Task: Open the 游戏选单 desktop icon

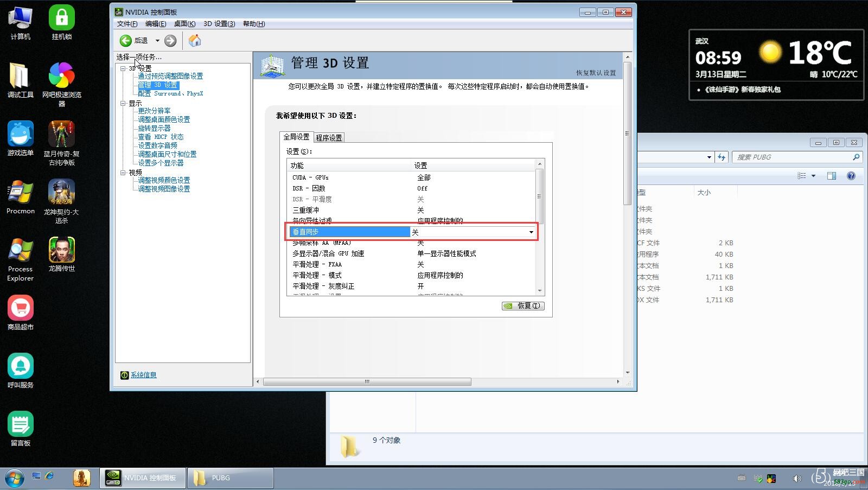Action: click(21, 139)
